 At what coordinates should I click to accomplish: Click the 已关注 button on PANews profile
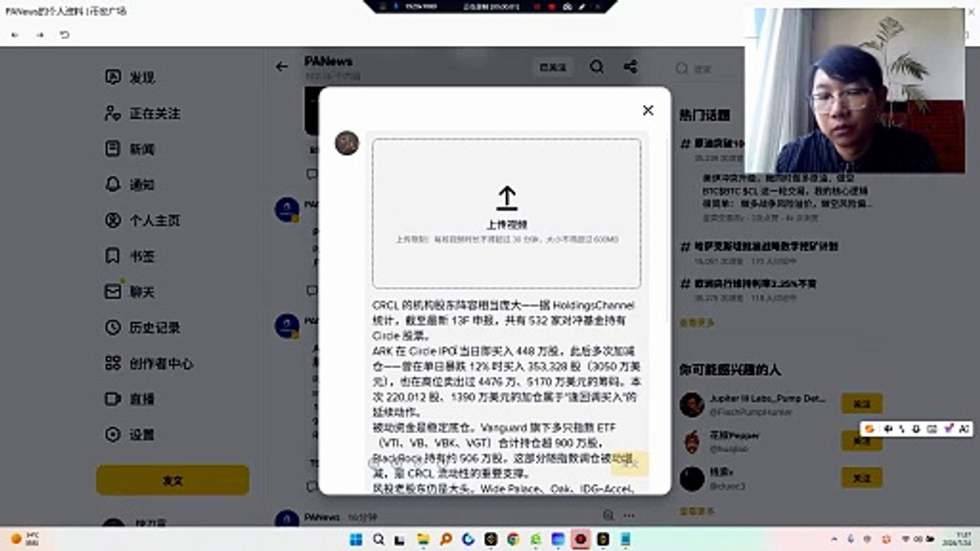click(x=553, y=67)
